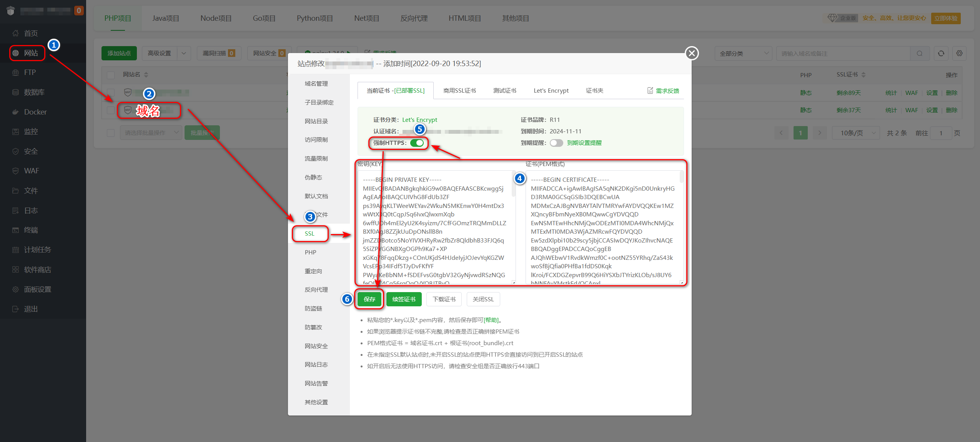Close the site modification dialog
The height and width of the screenshot is (442, 980).
pyautogui.click(x=692, y=53)
